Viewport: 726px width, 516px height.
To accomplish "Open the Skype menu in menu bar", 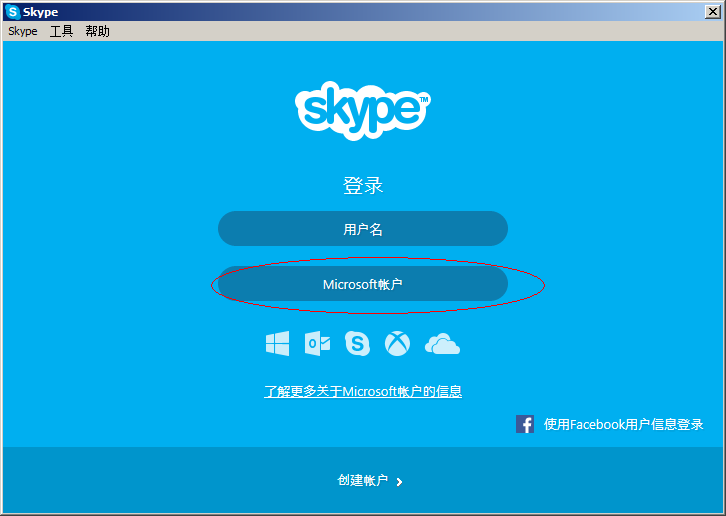I will [23, 31].
